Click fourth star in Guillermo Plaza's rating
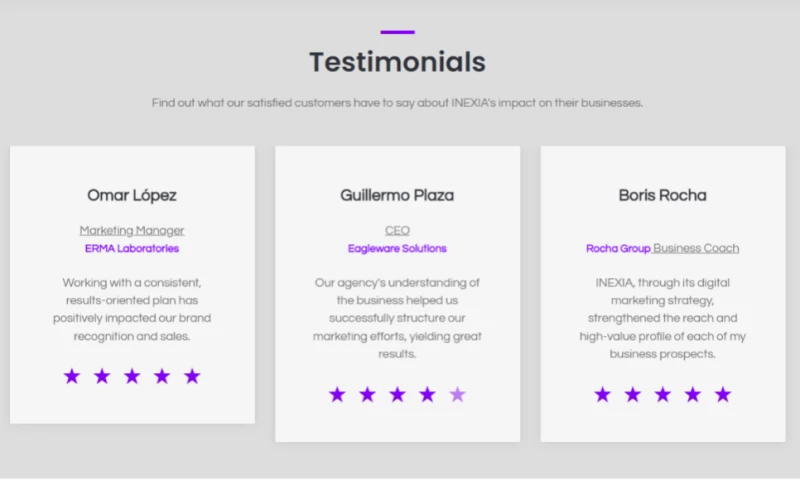800x480 pixels. coord(427,394)
